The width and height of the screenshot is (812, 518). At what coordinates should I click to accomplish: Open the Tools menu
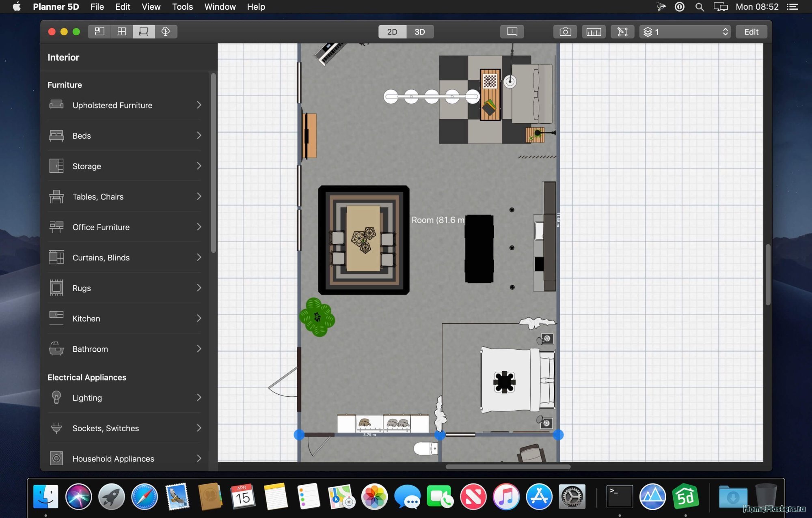[x=182, y=6]
